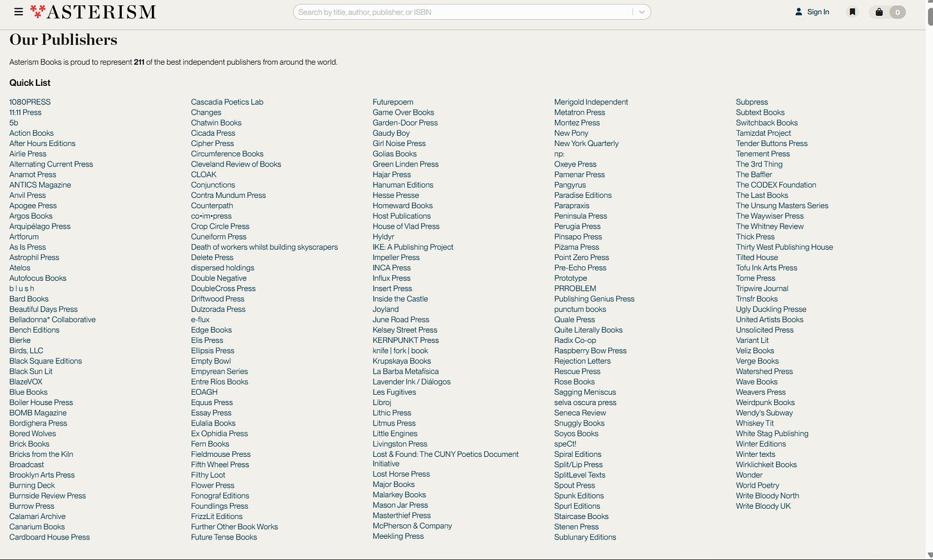Focus the title, author, publisher search field
933x560 pixels.
463,12
